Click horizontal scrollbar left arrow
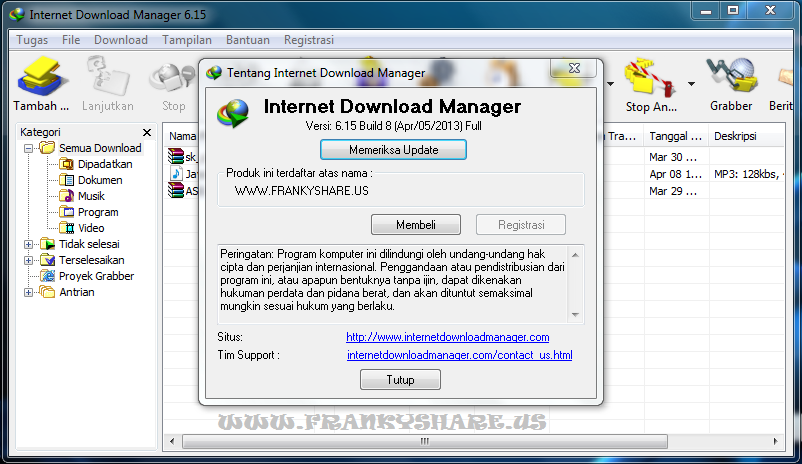The image size is (802, 464). point(172,441)
